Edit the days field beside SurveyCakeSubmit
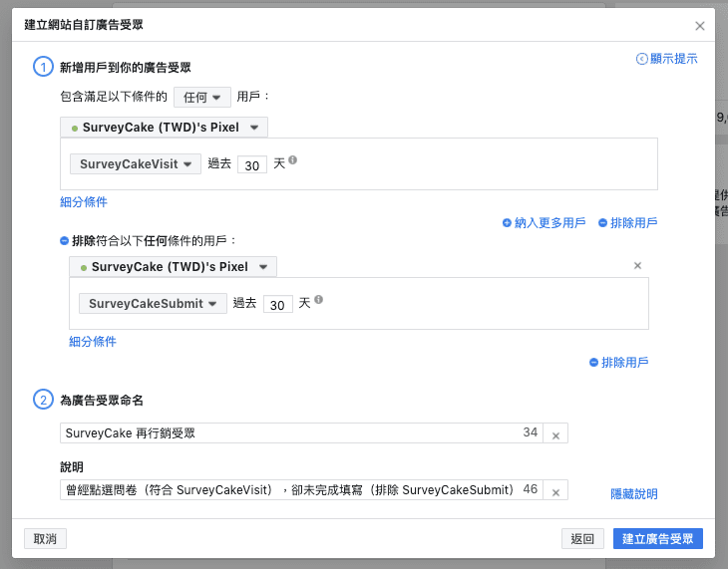Screen dimensions: 728x569 (277, 305)
